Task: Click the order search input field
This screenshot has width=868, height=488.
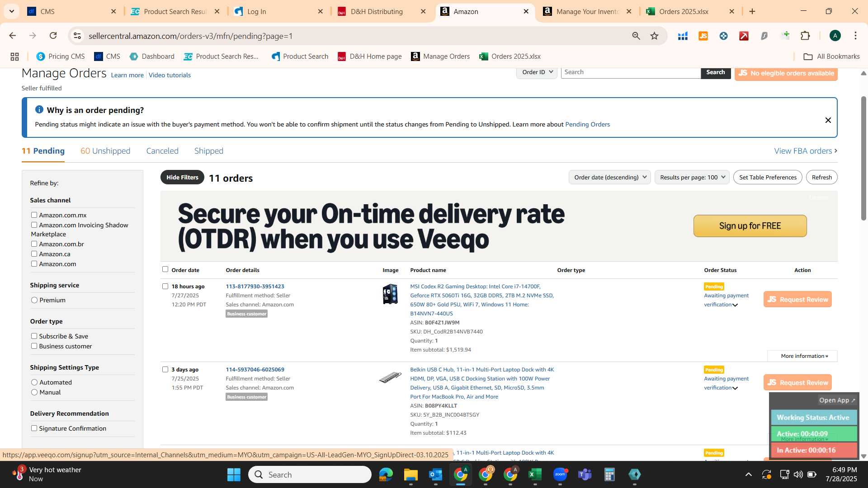Action: point(631,72)
